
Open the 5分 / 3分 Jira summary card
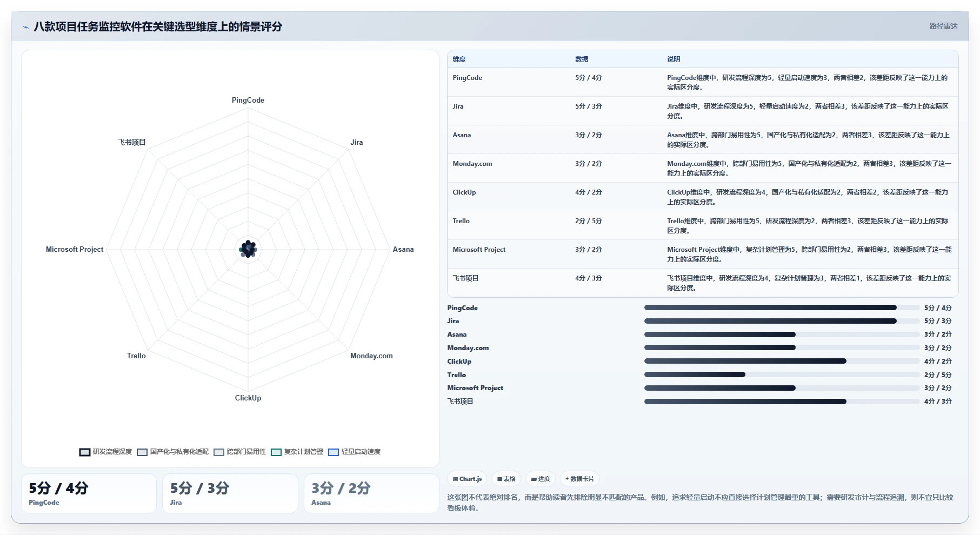pyautogui.click(x=230, y=493)
